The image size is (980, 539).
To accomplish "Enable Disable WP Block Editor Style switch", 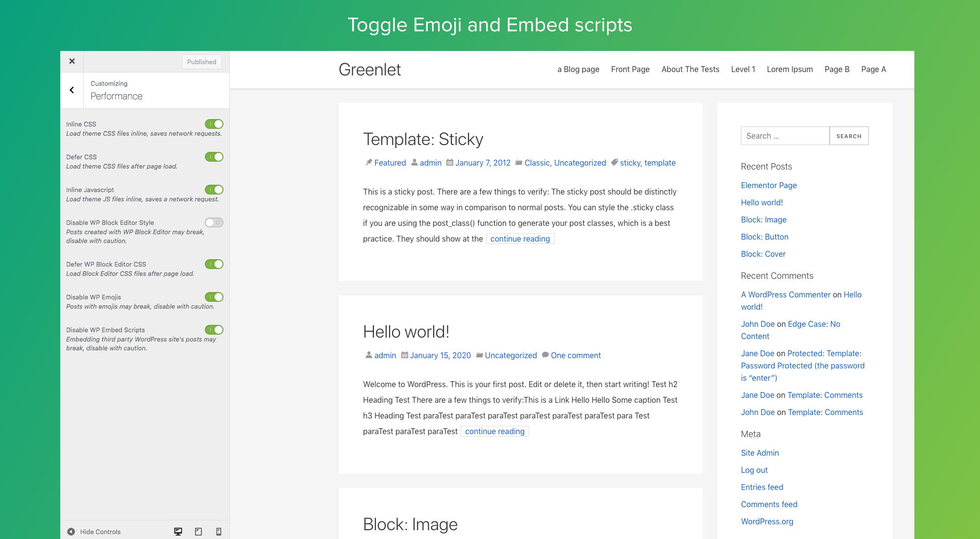I will click(x=214, y=222).
